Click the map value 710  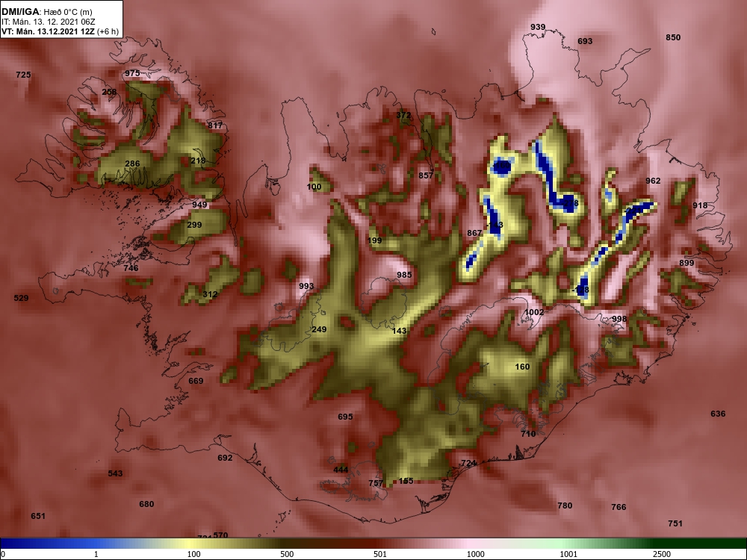[x=528, y=434]
